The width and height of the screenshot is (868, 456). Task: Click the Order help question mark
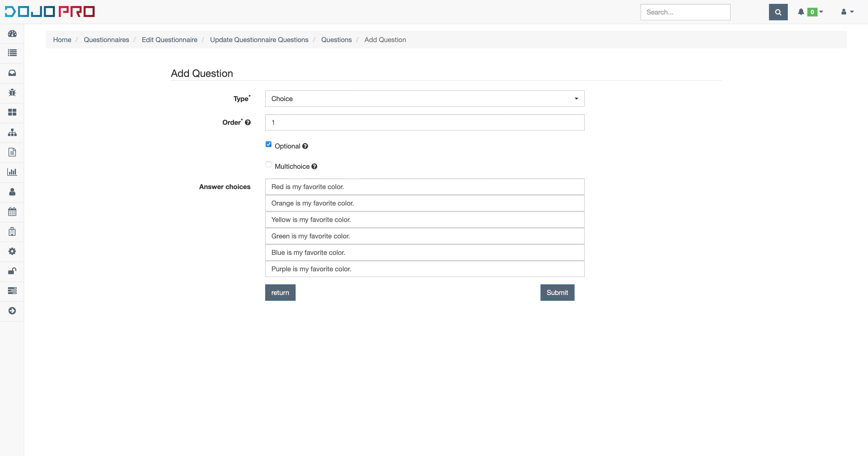248,122
